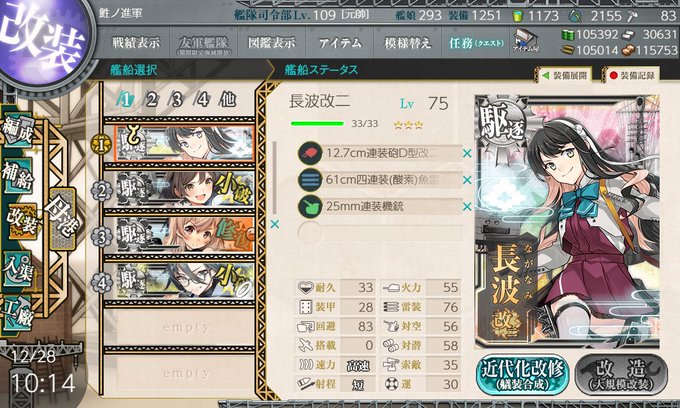
Task: Open the アイテム屋 item shop icon
Action: coord(526,41)
